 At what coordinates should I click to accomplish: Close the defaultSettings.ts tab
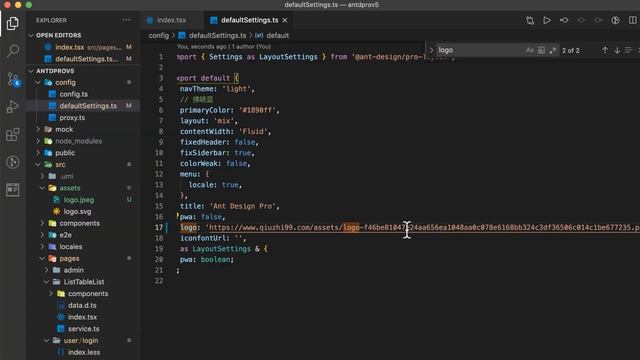coord(285,20)
